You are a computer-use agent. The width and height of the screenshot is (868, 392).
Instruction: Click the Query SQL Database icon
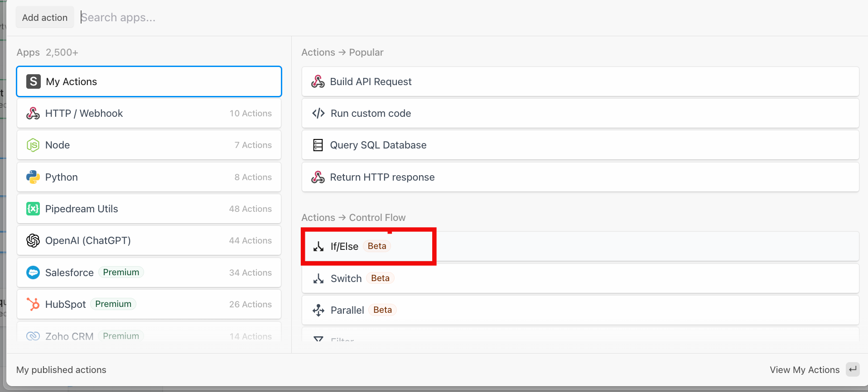coord(318,145)
